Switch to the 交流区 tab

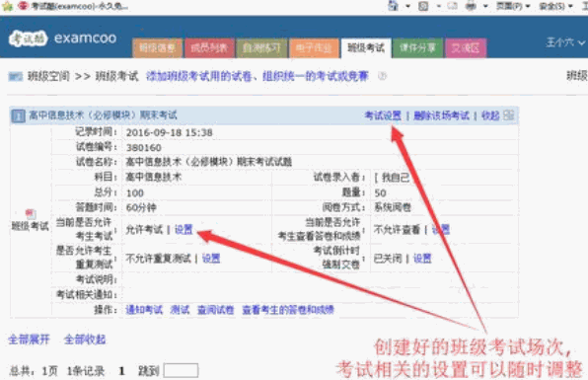(x=466, y=48)
